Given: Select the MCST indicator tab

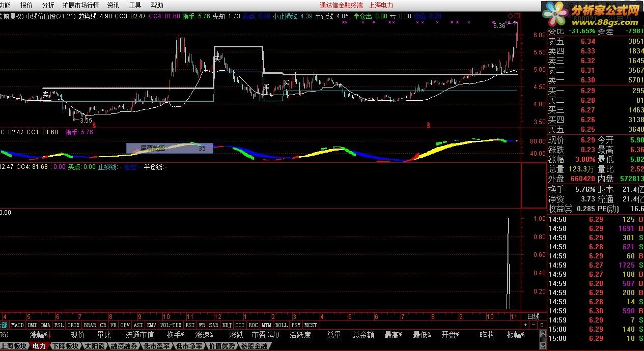Looking at the screenshot, I should coord(311,325).
